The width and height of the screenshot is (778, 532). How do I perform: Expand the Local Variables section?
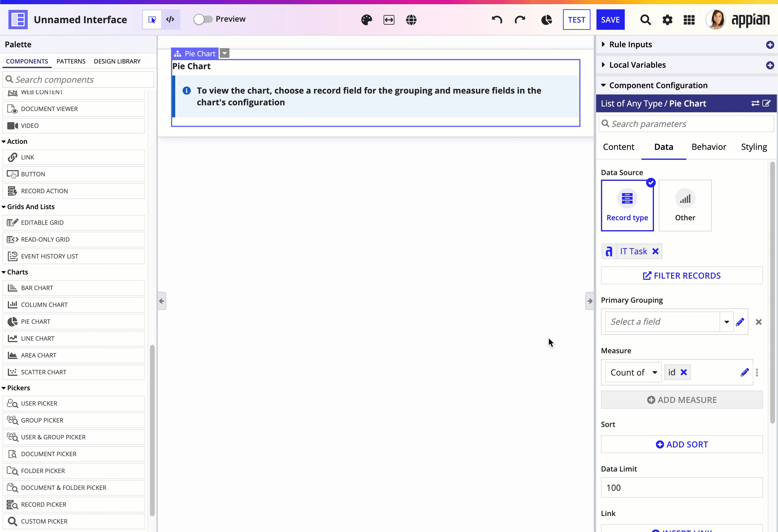(603, 65)
